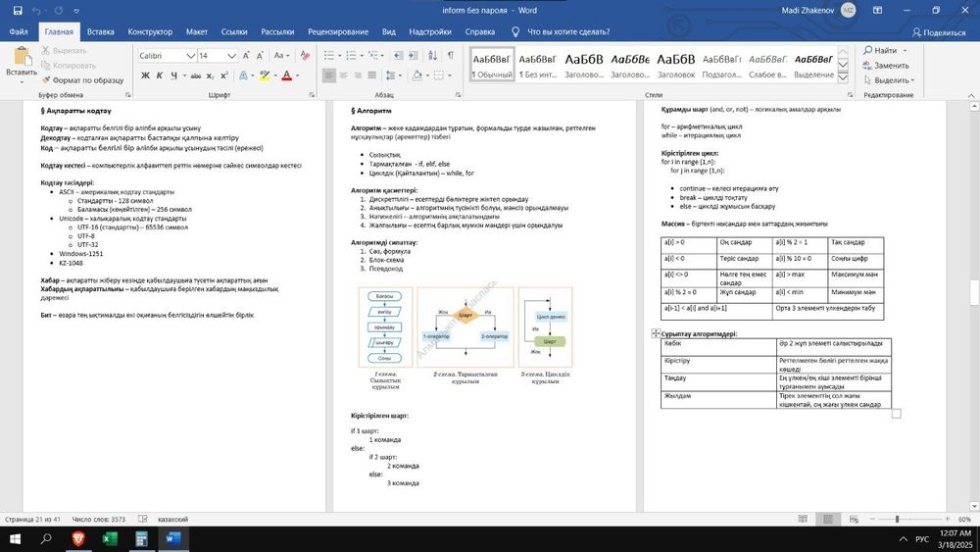Screen dimensions: 980x552
Task: Open the Файл tab
Action: pyautogui.click(x=19, y=32)
